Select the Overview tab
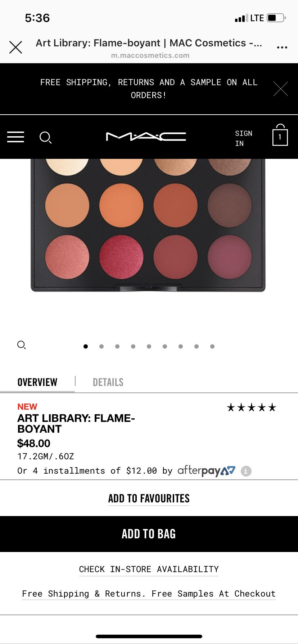 37,382
